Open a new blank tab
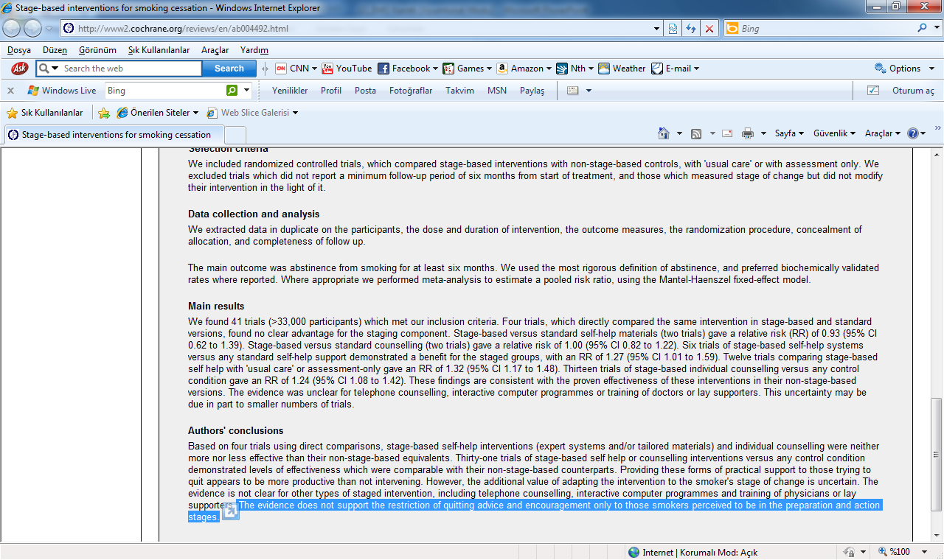The width and height of the screenshot is (944, 560). 235,135
